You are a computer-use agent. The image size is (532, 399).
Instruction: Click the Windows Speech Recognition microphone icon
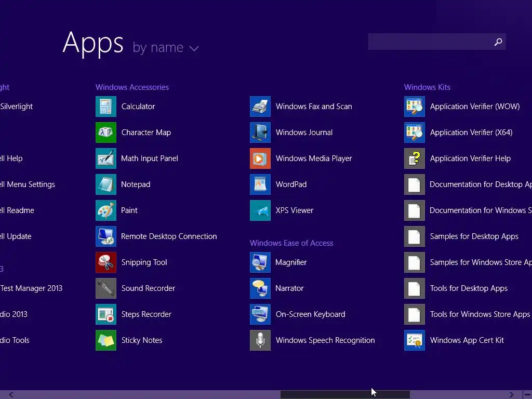[x=260, y=340]
